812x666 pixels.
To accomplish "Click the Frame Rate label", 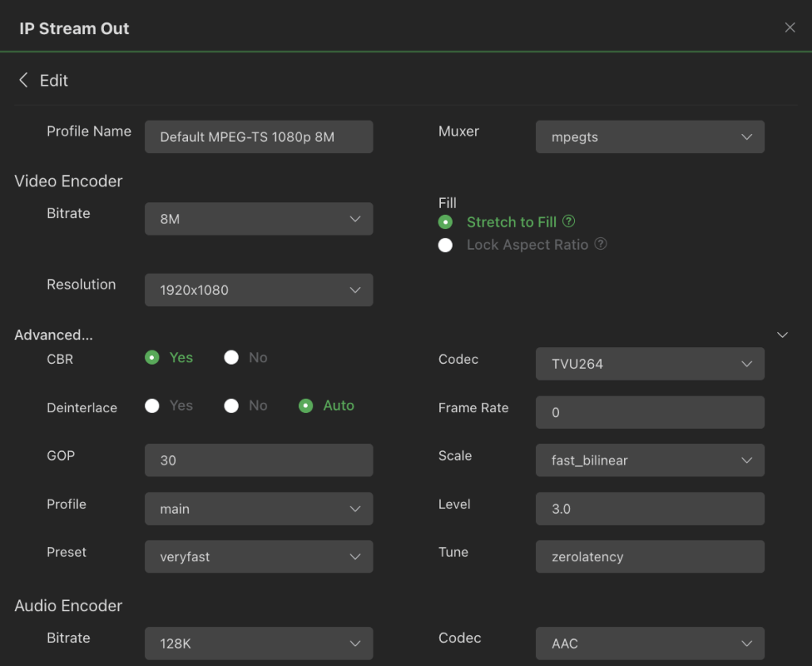I will click(x=473, y=408).
